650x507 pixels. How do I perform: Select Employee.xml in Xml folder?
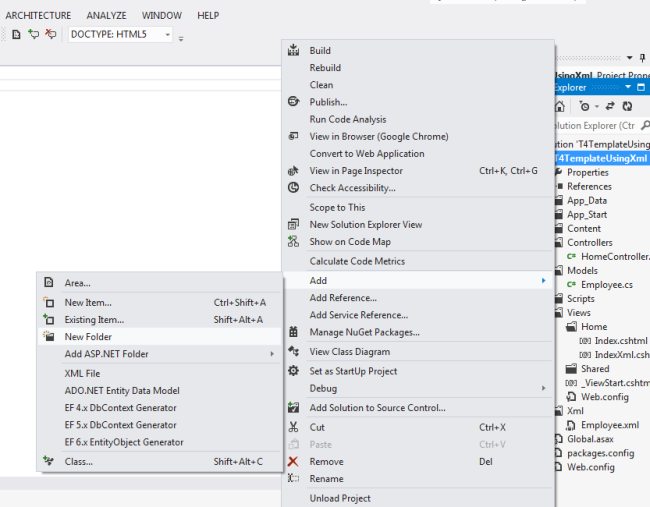(610, 425)
